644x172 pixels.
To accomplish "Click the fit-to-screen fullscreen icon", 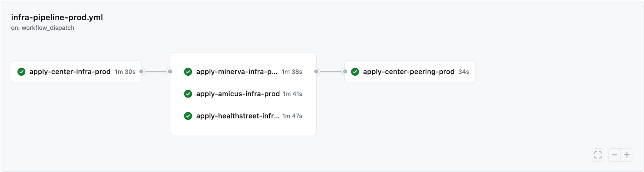I will coord(598,155).
